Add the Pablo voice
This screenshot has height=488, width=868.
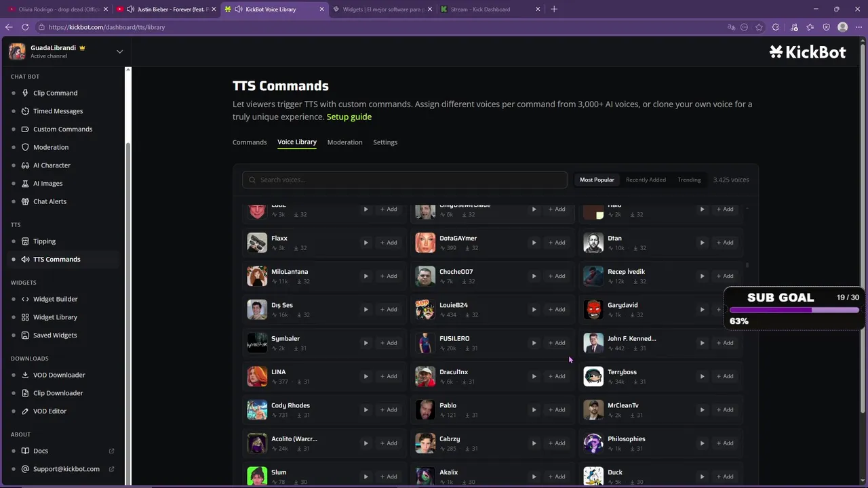coord(557,409)
